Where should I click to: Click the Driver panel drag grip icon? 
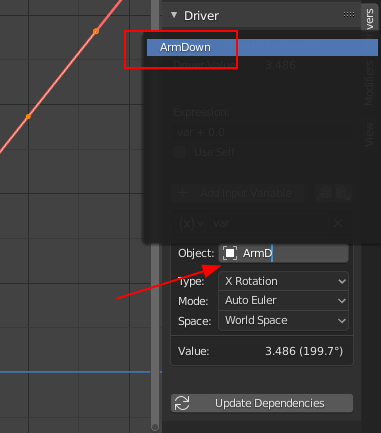point(349,14)
